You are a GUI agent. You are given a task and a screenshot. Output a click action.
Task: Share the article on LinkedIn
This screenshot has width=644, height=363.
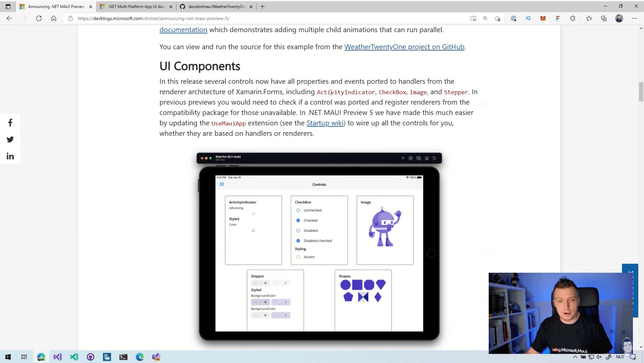point(10,156)
